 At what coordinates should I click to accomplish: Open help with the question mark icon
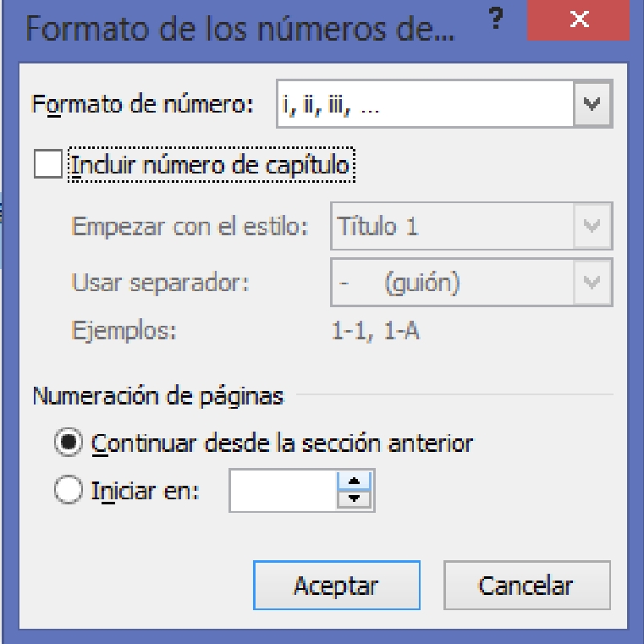tap(496, 19)
